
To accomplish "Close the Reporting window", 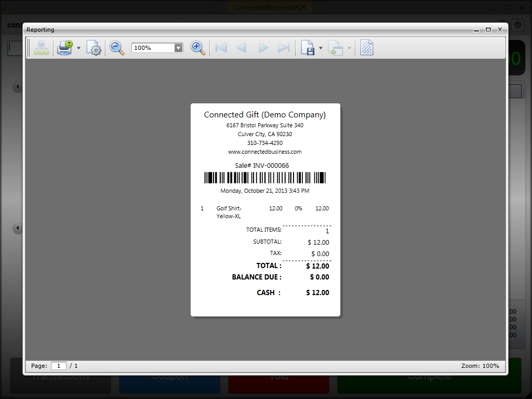I will (x=500, y=30).
